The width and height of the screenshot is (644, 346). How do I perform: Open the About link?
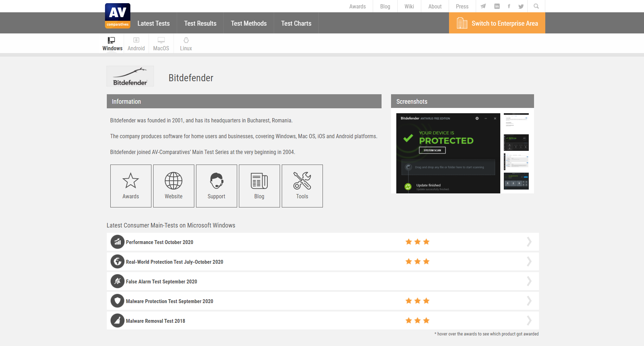coord(435,6)
